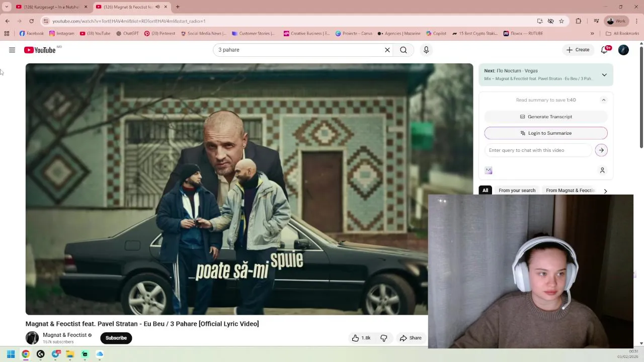Open the All Bookmarks folder
Image resolution: width=644 pixels, height=362 pixels.
pyautogui.click(x=622, y=34)
